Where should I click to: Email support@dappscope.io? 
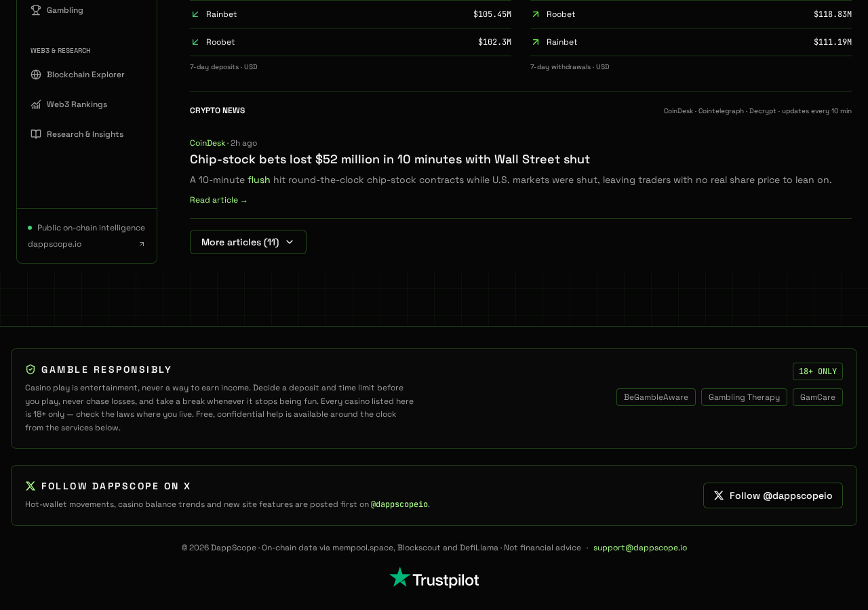pos(640,548)
